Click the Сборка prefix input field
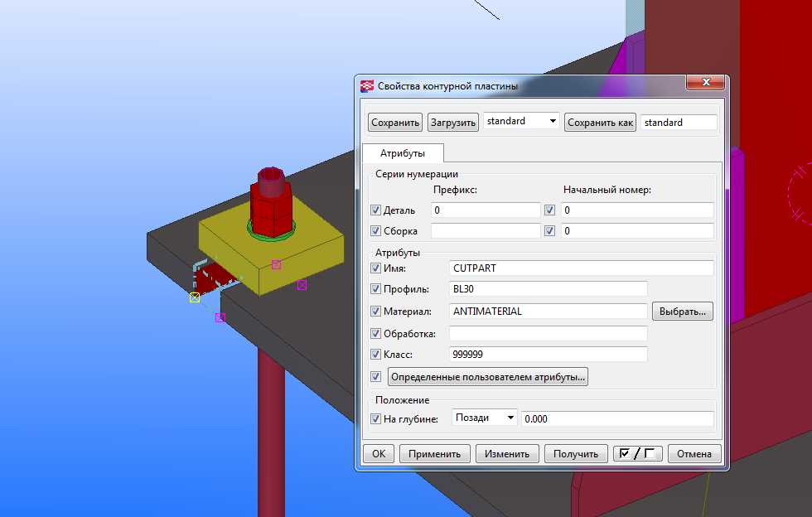 486,231
